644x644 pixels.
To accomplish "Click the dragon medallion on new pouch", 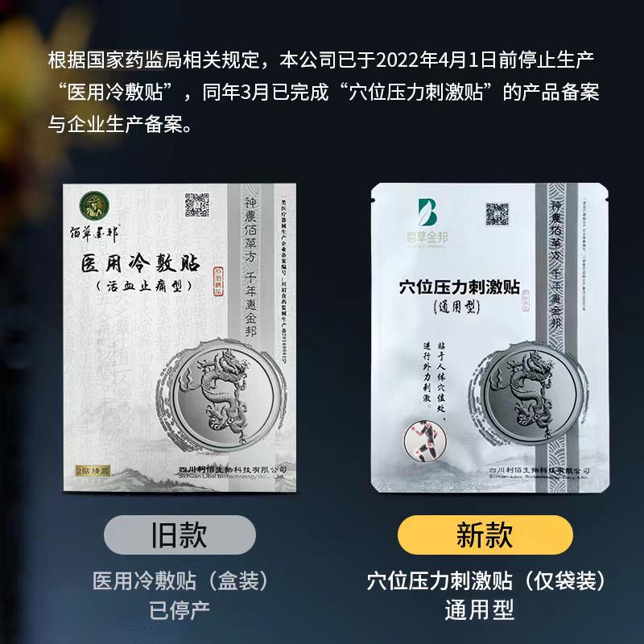I will pyautogui.click(x=530, y=396).
